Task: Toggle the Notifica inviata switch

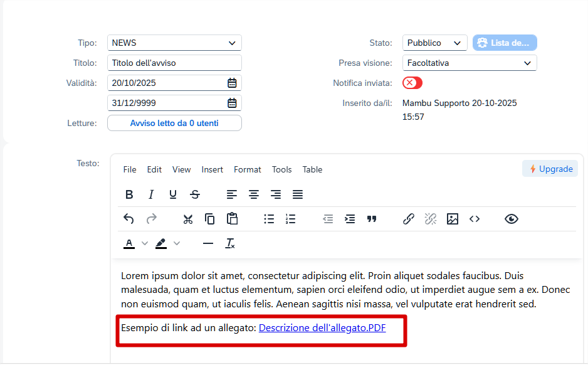Action: pyautogui.click(x=412, y=83)
